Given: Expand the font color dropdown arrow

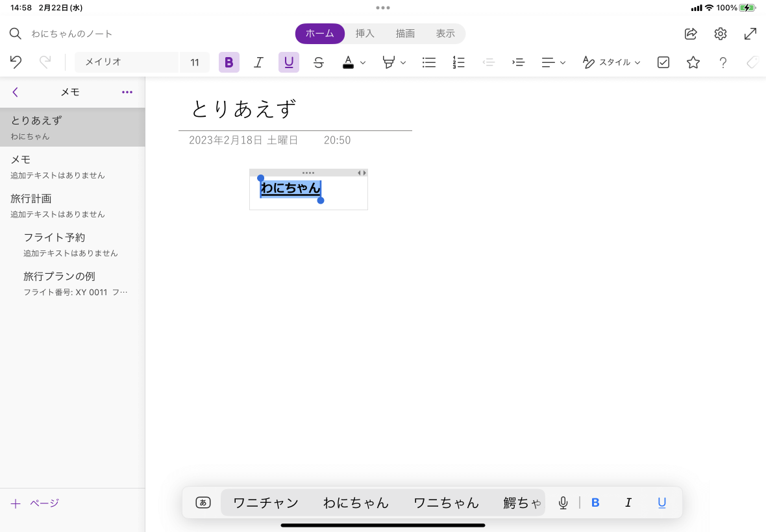Looking at the screenshot, I should click(363, 63).
